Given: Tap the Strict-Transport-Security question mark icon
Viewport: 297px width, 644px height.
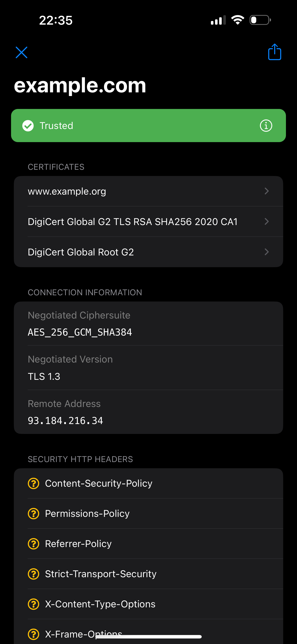Looking at the screenshot, I should coord(34,574).
